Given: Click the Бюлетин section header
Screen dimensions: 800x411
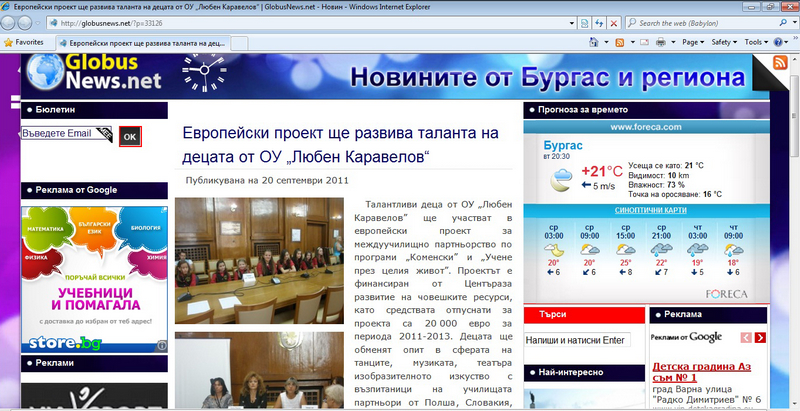Looking at the screenshot, I should 94,110.
